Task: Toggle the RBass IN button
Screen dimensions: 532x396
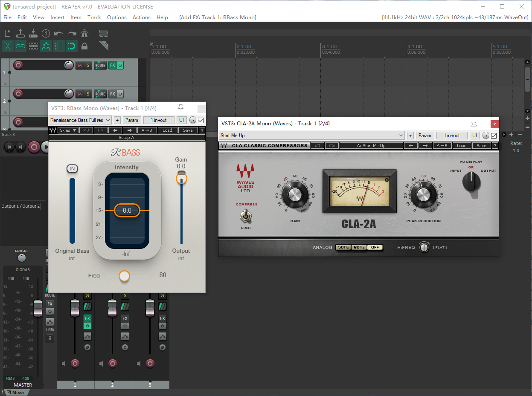Action: click(72, 169)
